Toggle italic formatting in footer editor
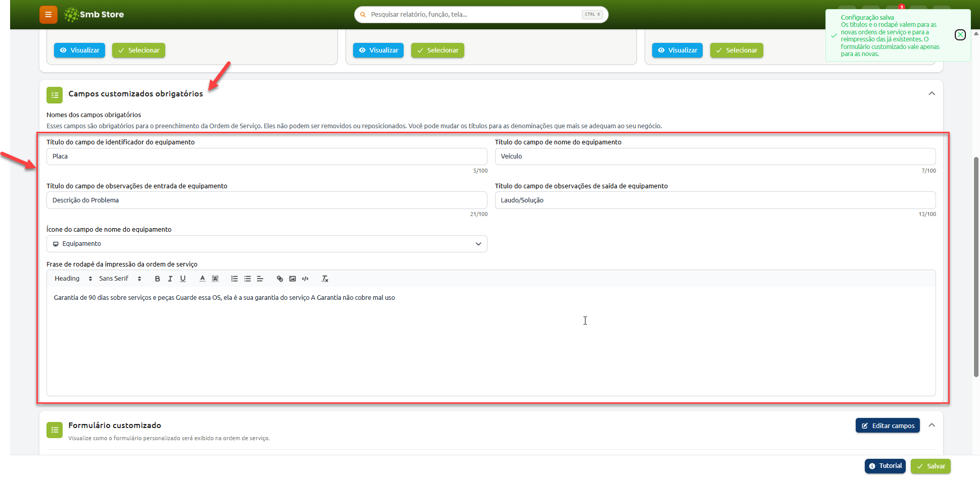 click(x=170, y=279)
